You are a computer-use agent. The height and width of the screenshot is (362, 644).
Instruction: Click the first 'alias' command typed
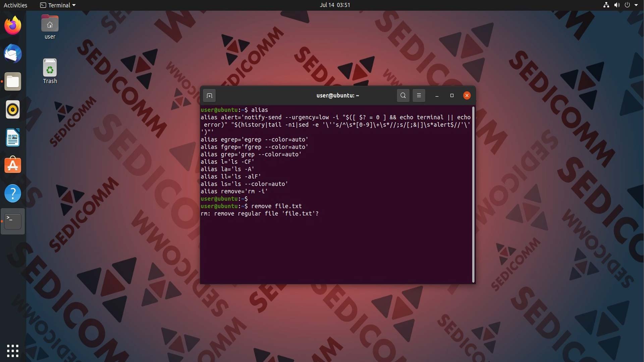point(260,110)
